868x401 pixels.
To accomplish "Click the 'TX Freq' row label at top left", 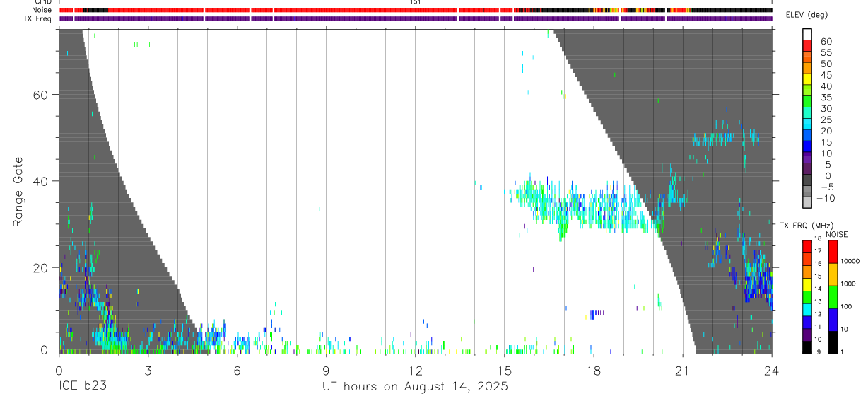I will (x=38, y=18).
